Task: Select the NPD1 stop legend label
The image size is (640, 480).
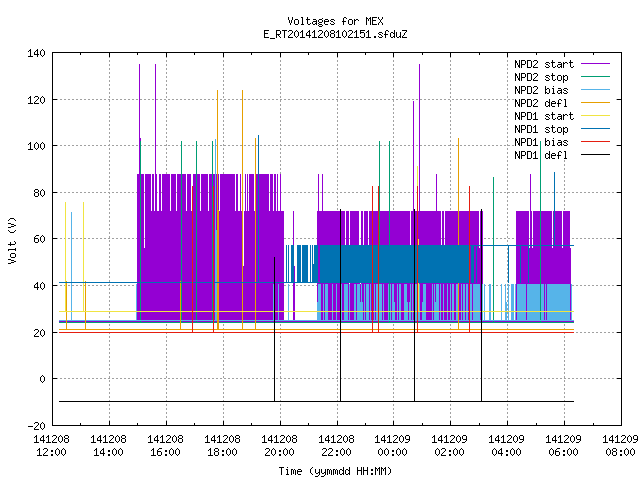Action: pyautogui.click(x=541, y=129)
